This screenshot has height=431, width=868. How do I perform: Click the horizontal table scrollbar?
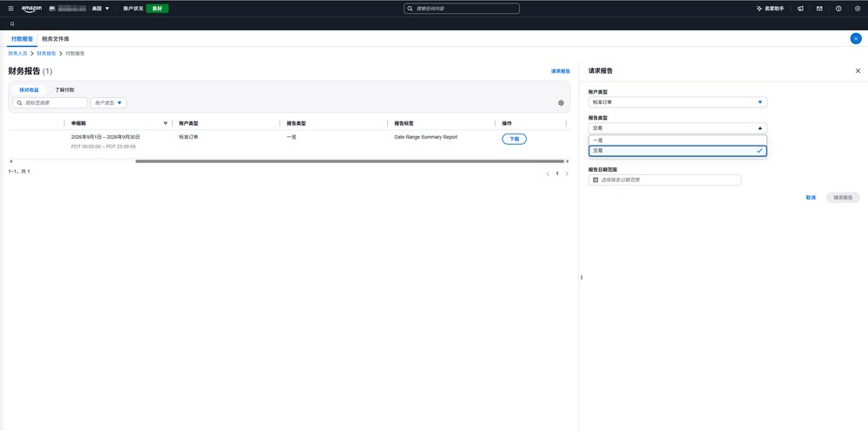(349, 161)
